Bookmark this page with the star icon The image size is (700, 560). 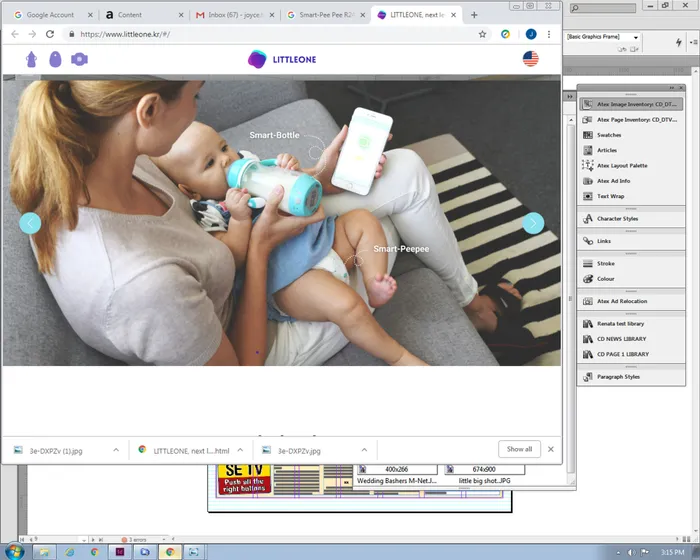point(482,34)
